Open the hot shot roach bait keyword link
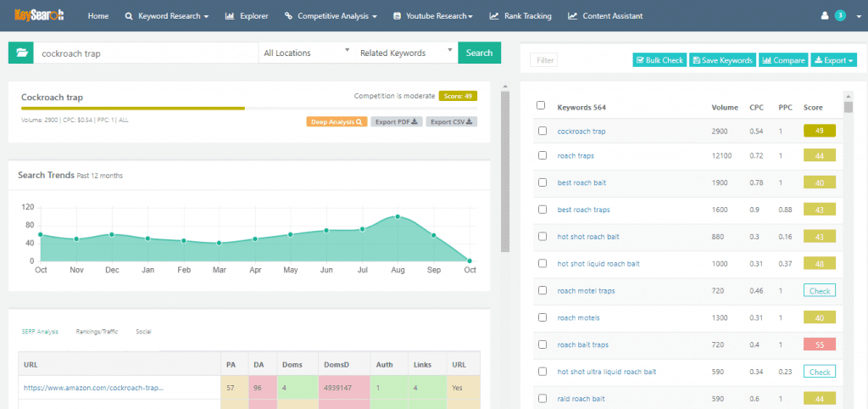This screenshot has height=409, width=868. pyautogui.click(x=588, y=237)
